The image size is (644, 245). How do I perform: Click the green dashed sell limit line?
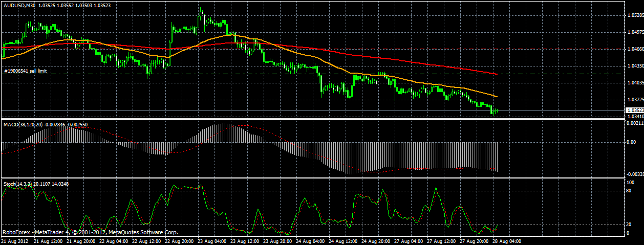click(x=312, y=74)
